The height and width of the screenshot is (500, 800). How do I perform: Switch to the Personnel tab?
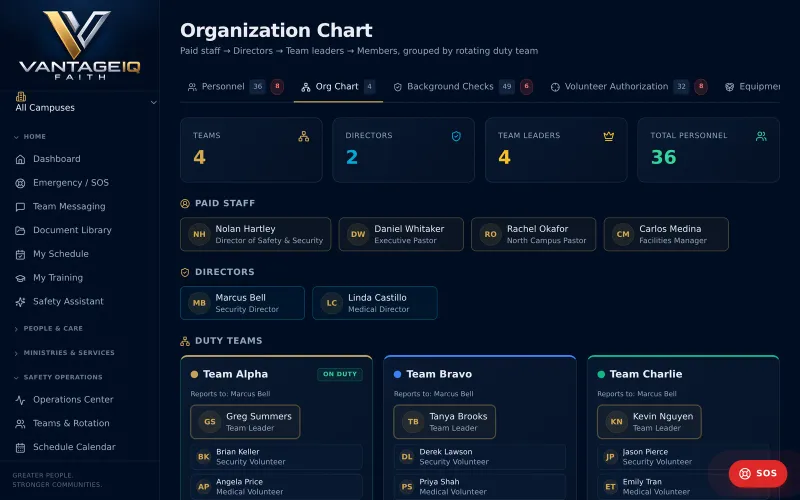tap(235, 87)
